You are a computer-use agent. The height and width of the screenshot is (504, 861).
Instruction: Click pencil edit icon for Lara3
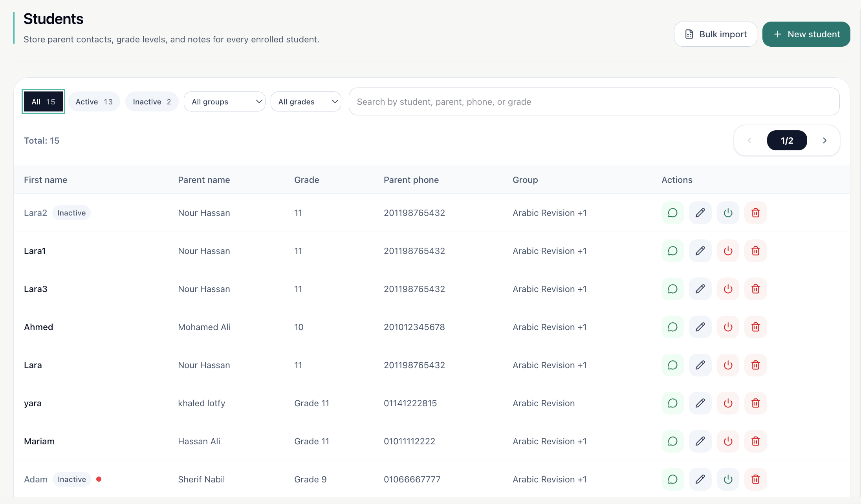pyautogui.click(x=700, y=289)
